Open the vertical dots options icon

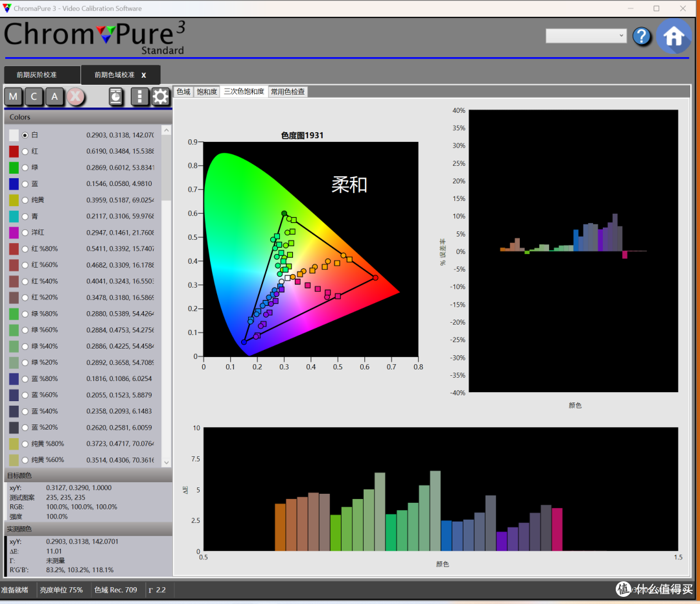click(x=140, y=97)
